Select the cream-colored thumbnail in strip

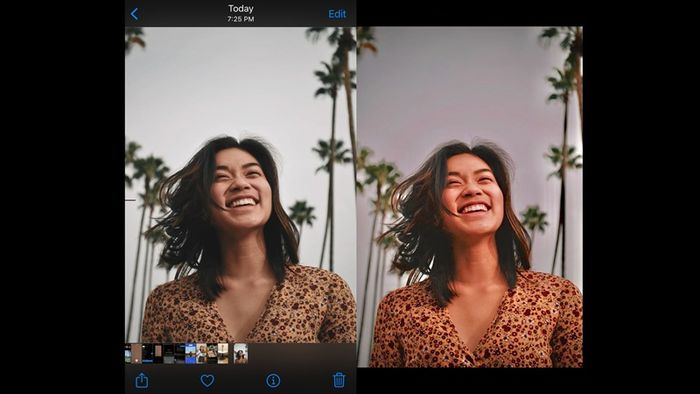click(x=223, y=353)
